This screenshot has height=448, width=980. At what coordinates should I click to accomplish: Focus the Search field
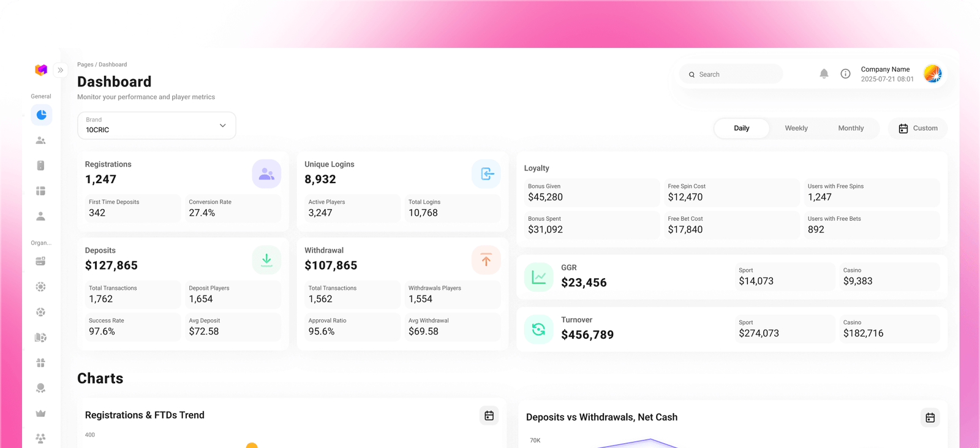[731, 74]
